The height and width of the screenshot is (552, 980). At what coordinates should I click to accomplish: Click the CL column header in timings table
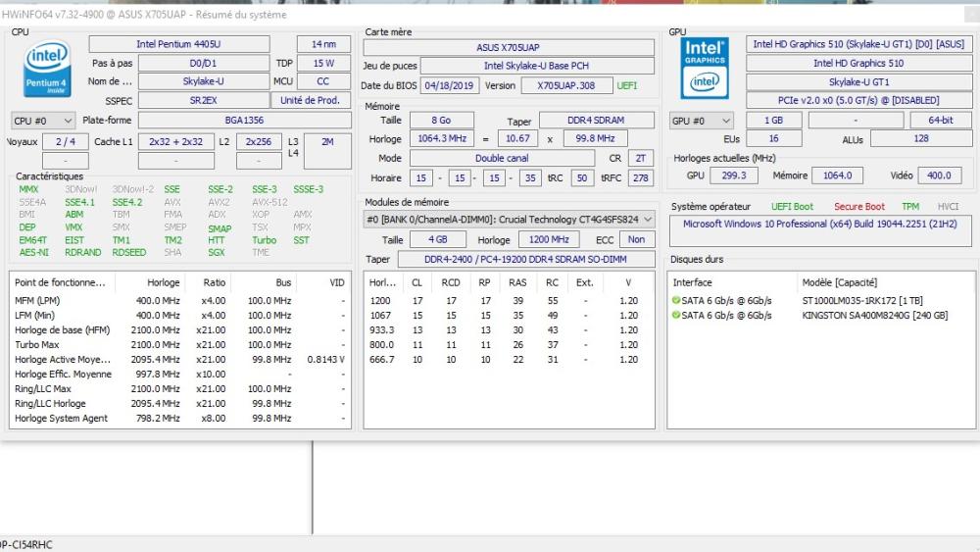[x=416, y=282]
